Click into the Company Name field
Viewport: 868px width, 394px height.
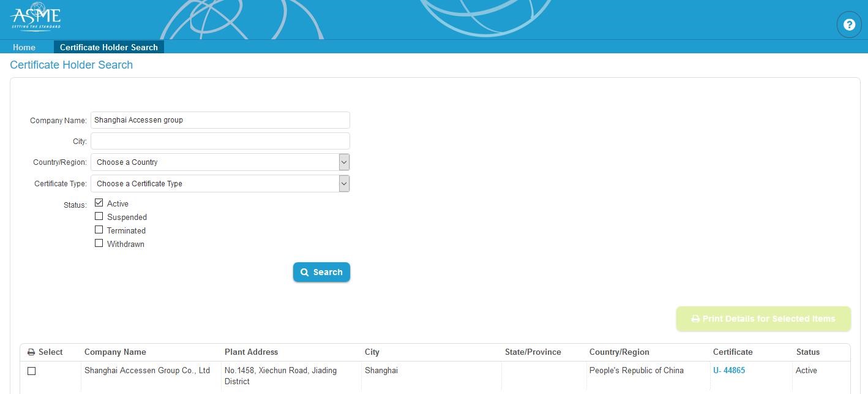pos(220,120)
